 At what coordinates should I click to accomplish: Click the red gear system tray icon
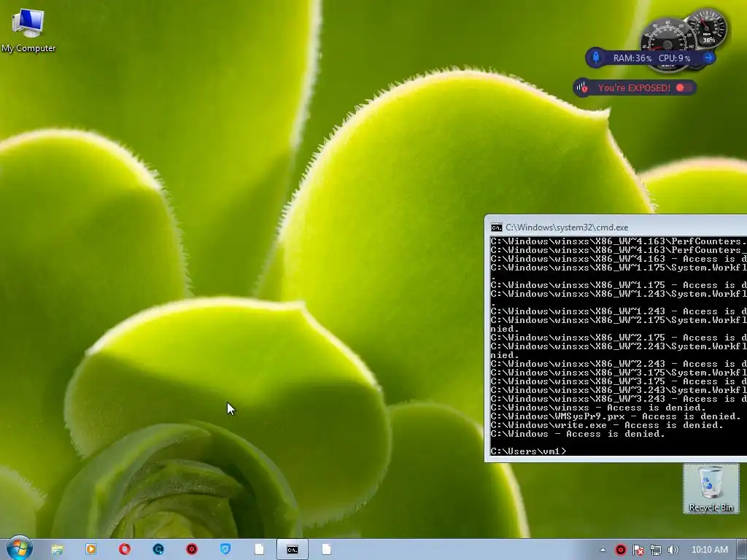[x=620, y=550]
